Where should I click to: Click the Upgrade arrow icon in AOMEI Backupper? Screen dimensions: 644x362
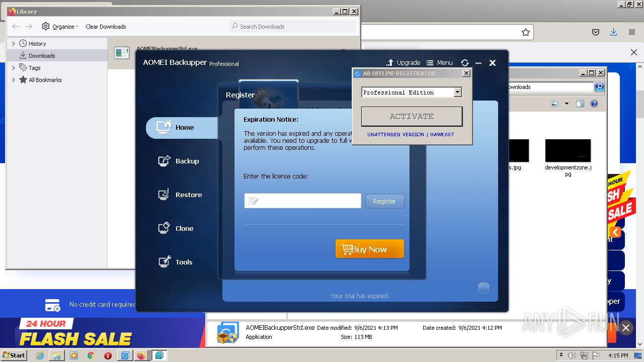[390, 63]
